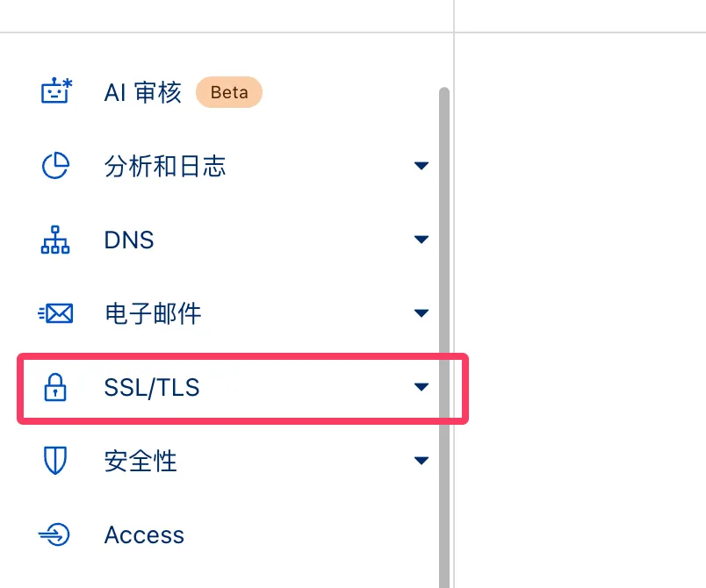
Task: Expand the DNS submenu arrow
Action: click(x=421, y=240)
